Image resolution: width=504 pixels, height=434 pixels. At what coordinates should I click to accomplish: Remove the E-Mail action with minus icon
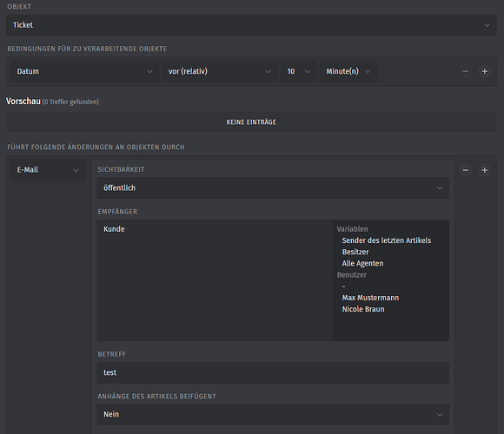[x=465, y=170]
